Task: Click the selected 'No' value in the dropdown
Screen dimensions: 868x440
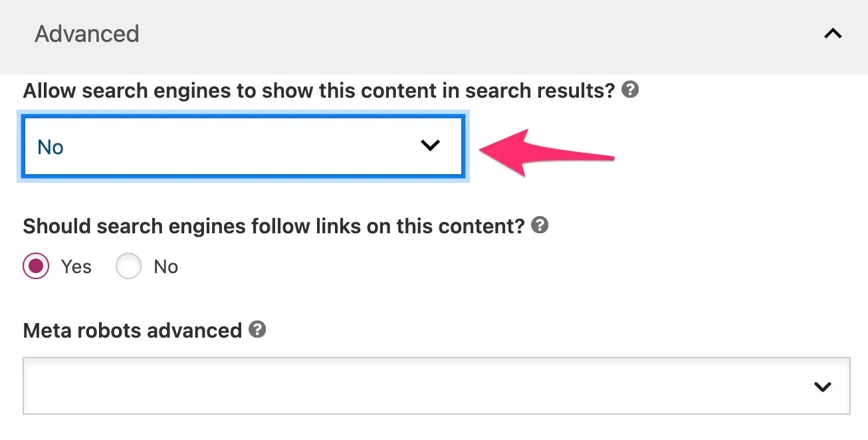Action: point(51,147)
